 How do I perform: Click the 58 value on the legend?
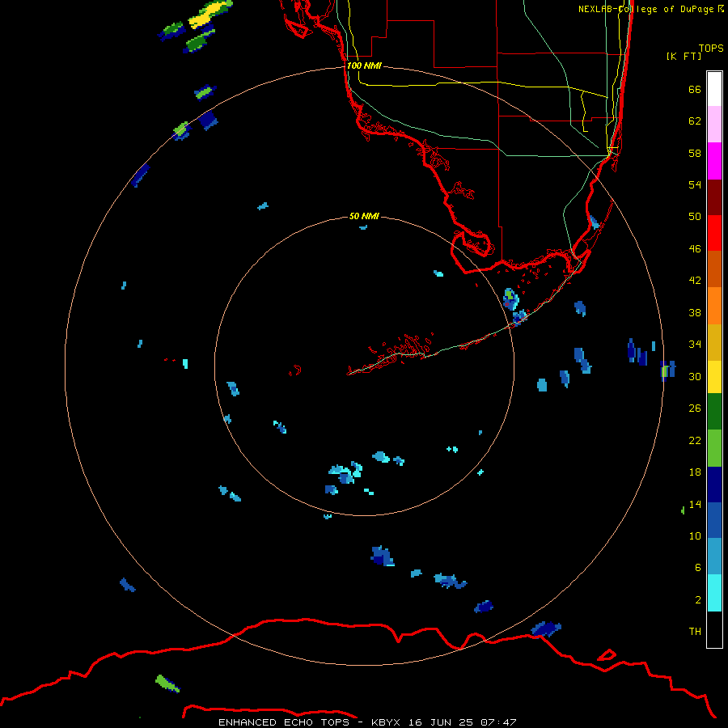pyautogui.click(x=695, y=153)
